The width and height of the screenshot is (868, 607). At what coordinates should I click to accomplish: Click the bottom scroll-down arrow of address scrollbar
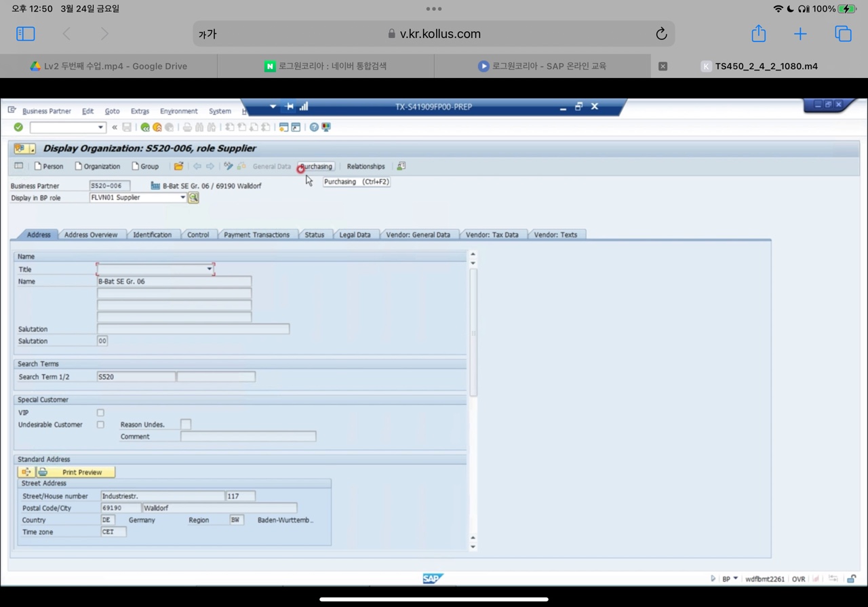(473, 547)
